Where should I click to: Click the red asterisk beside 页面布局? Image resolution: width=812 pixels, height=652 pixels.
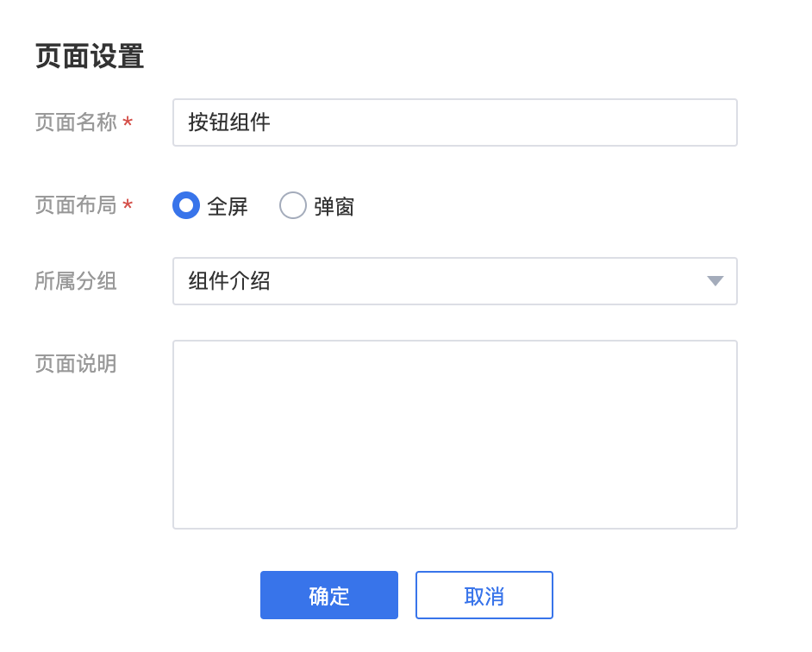coord(128,205)
